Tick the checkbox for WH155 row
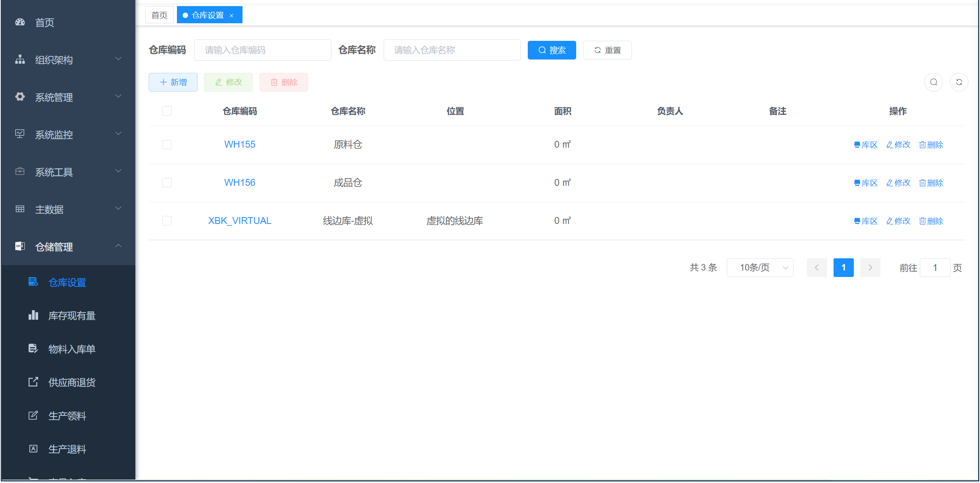The height and width of the screenshot is (483, 980). (167, 145)
